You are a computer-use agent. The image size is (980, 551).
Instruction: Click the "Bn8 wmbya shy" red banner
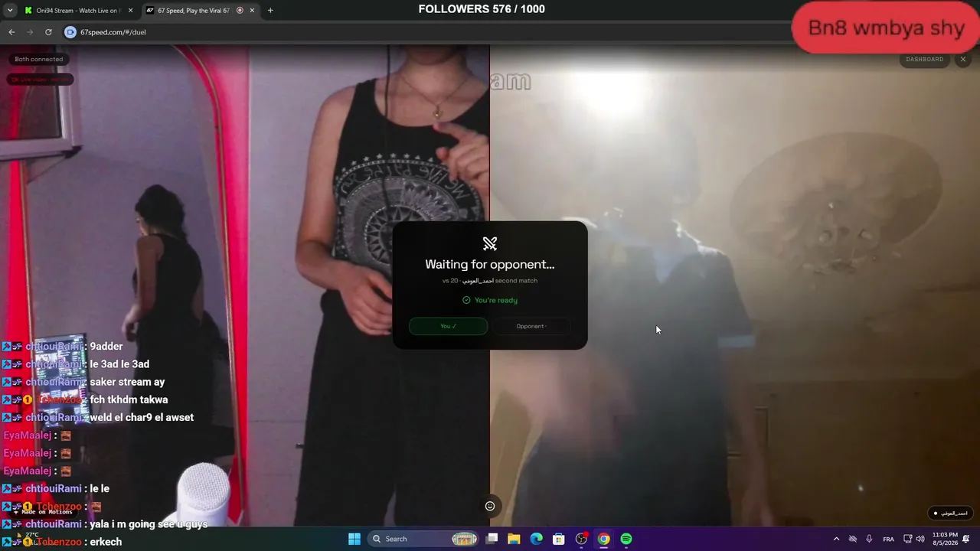tap(887, 28)
